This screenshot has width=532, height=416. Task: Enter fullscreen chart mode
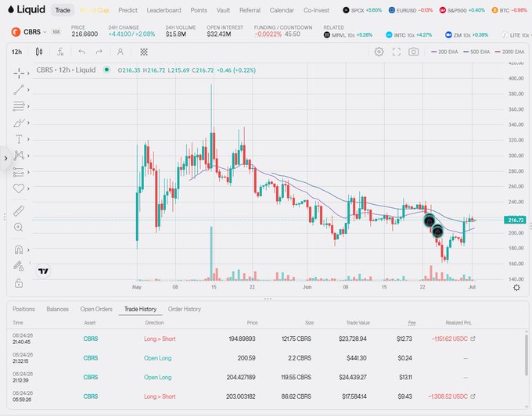[397, 52]
